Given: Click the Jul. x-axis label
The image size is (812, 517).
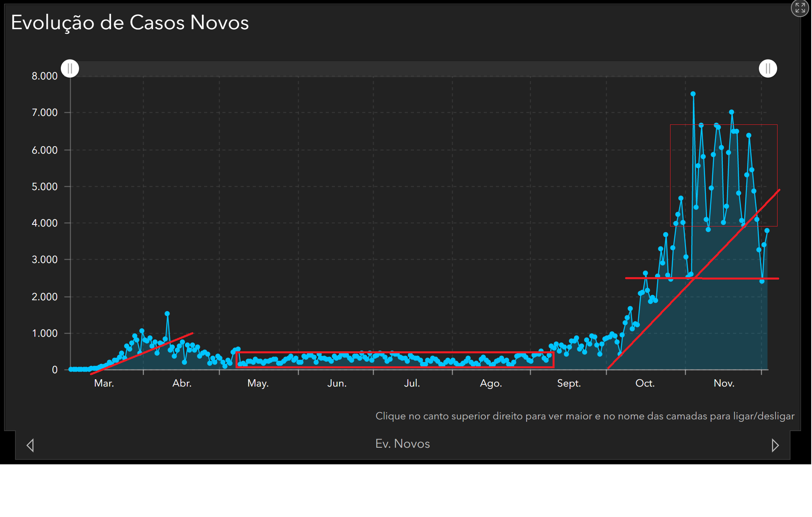Looking at the screenshot, I should pos(411,383).
